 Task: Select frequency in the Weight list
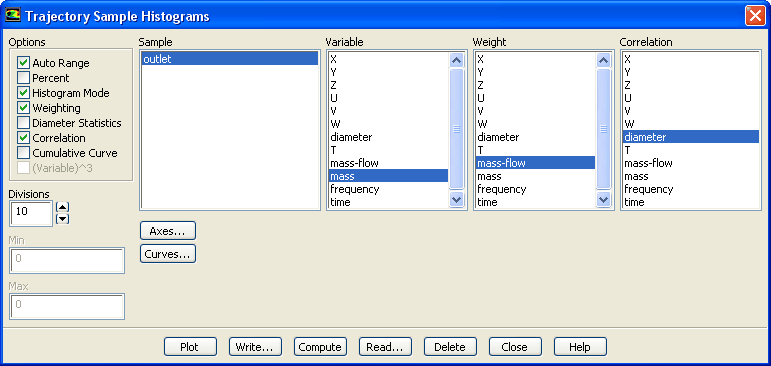point(535,189)
